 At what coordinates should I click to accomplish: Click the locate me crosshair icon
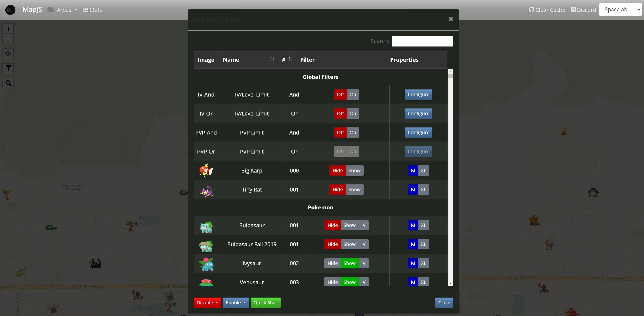8,54
